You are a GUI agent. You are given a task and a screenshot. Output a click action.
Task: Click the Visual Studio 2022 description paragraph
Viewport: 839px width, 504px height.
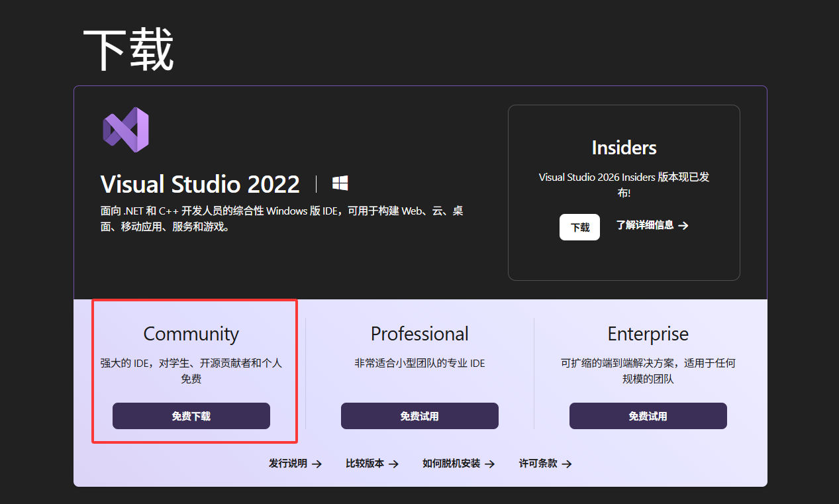pos(281,219)
